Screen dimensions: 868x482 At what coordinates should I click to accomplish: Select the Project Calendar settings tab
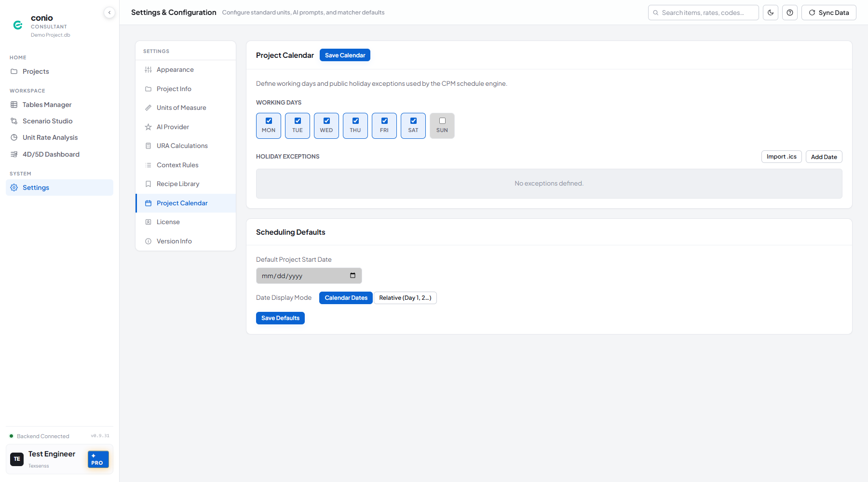click(186, 203)
